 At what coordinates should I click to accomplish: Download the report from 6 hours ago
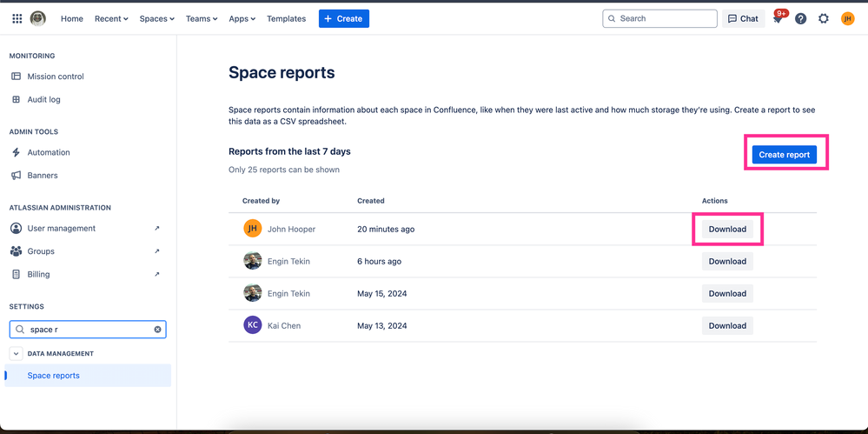coord(727,261)
